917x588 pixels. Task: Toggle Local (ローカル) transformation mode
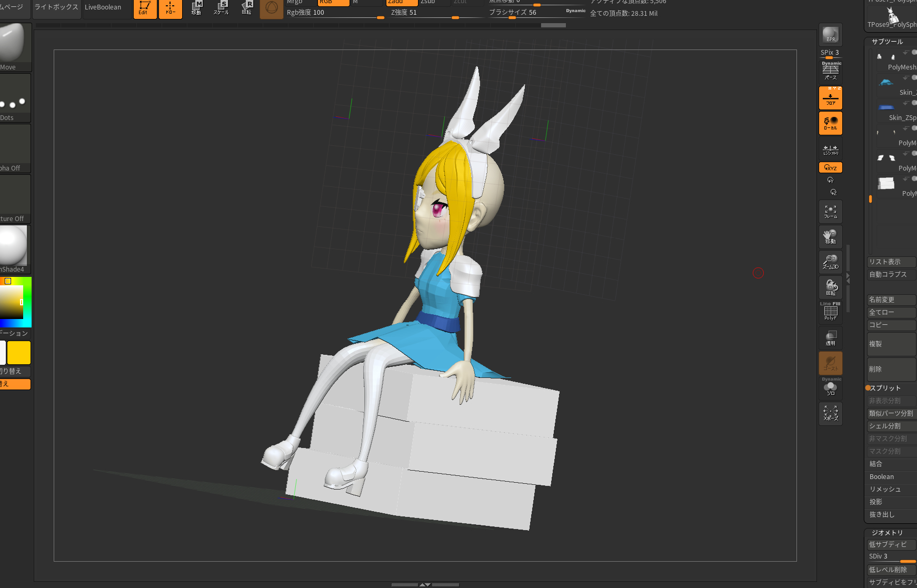click(831, 123)
